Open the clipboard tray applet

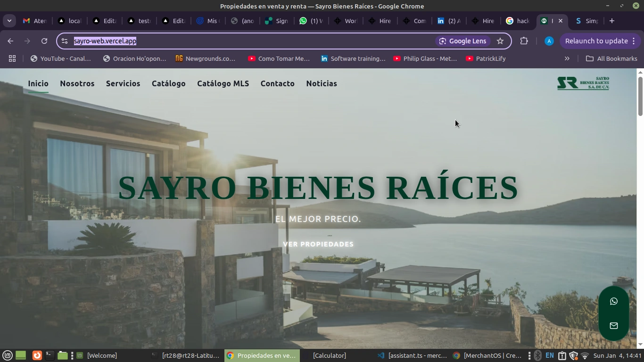pos(562,355)
